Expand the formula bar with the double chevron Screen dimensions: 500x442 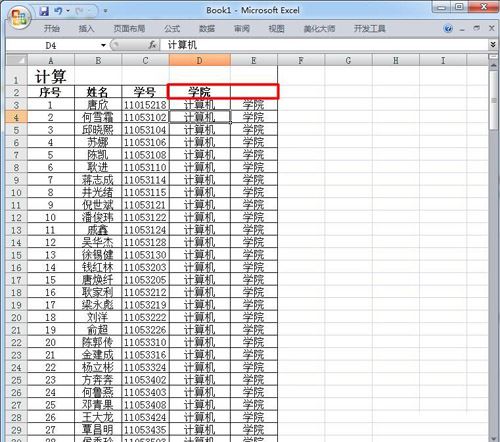[493, 45]
